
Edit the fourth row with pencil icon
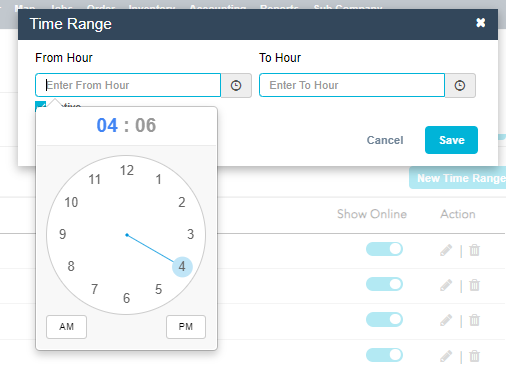[x=446, y=356]
